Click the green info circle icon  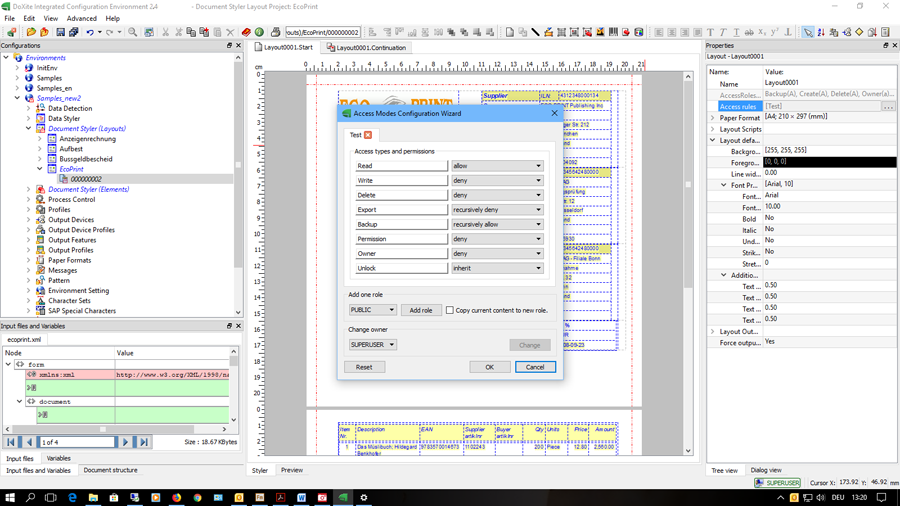click(x=259, y=32)
